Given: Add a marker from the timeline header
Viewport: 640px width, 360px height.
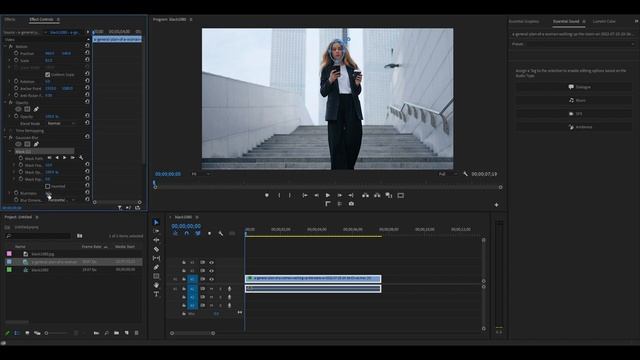Looking at the screenshot, I should [209, 233].
